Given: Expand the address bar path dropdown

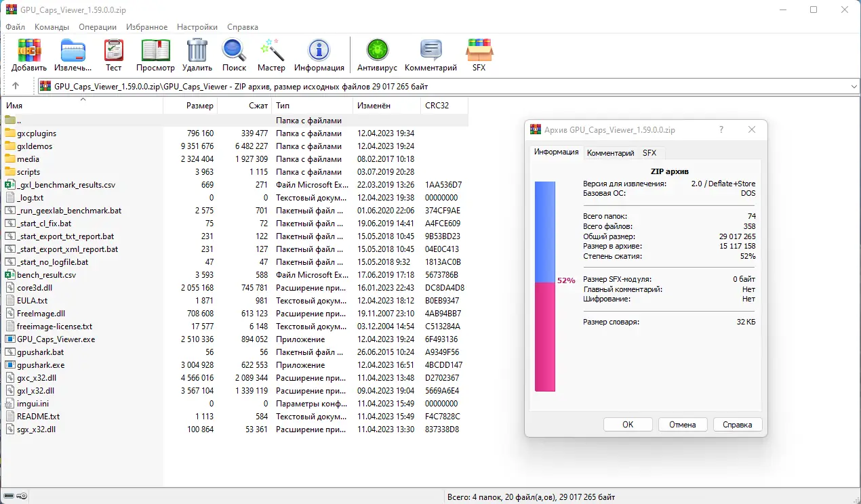Looking at the screenshot, I should click(x=853, y=86).
